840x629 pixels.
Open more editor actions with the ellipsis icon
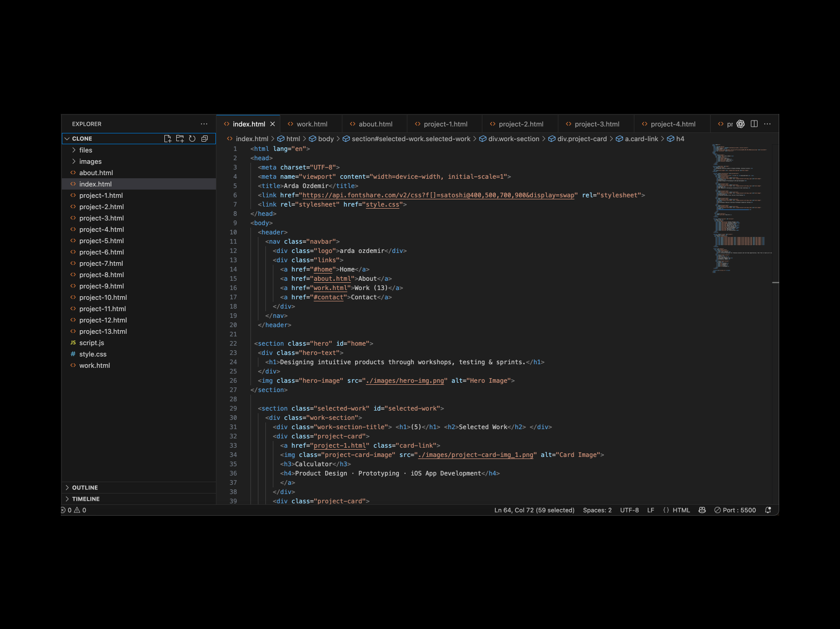pyautogui.click(x=767, y=124)
